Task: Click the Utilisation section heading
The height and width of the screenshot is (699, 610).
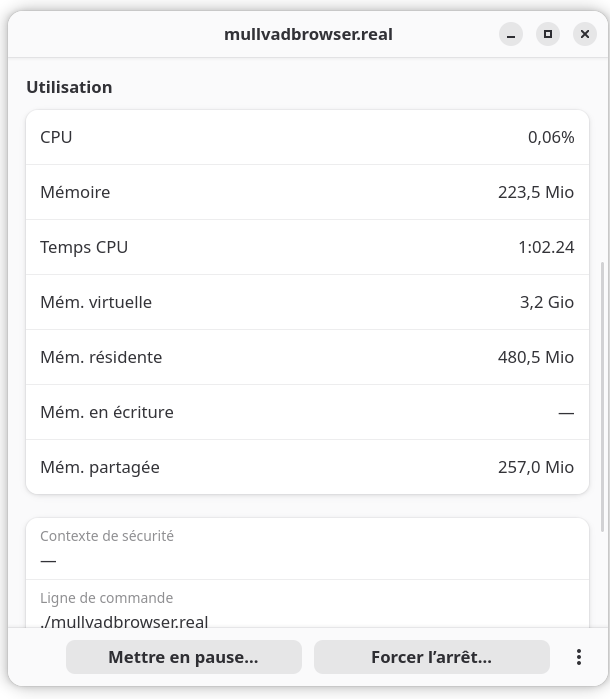Action: pyautogui.click(x=69, y=87)
